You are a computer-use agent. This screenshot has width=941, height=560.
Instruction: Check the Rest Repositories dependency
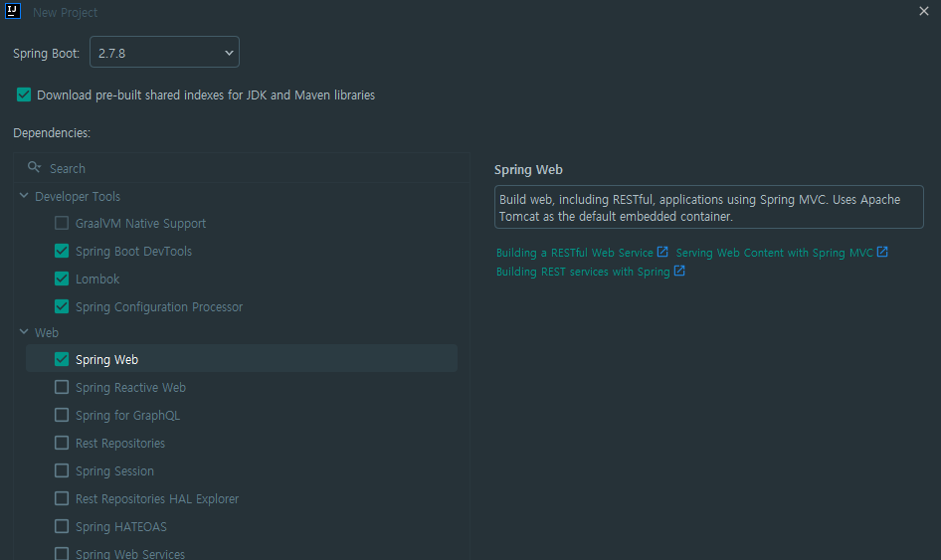click(x=62, y=443)
